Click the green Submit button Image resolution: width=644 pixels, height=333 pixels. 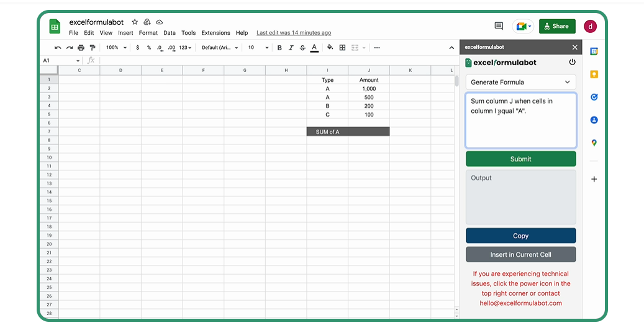[520, 159]
